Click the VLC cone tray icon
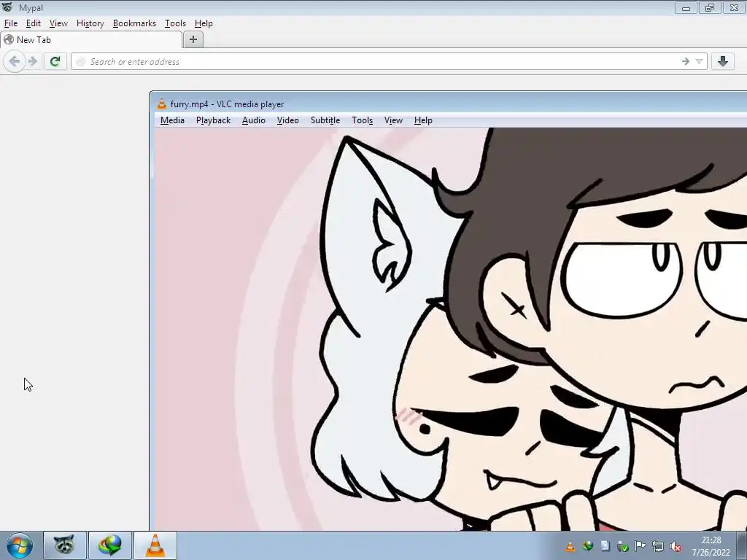This screenshot has height=560, width=747. (x=570, y=546)
